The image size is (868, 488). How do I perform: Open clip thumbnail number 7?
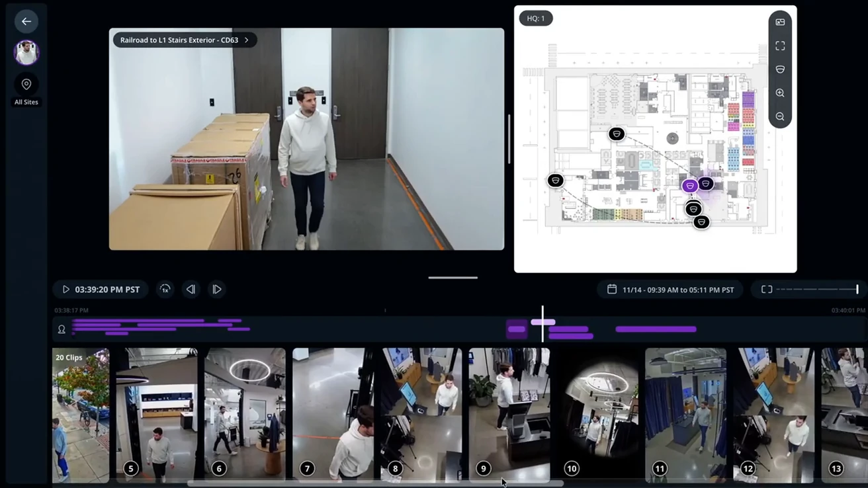(x=333, y=415)
